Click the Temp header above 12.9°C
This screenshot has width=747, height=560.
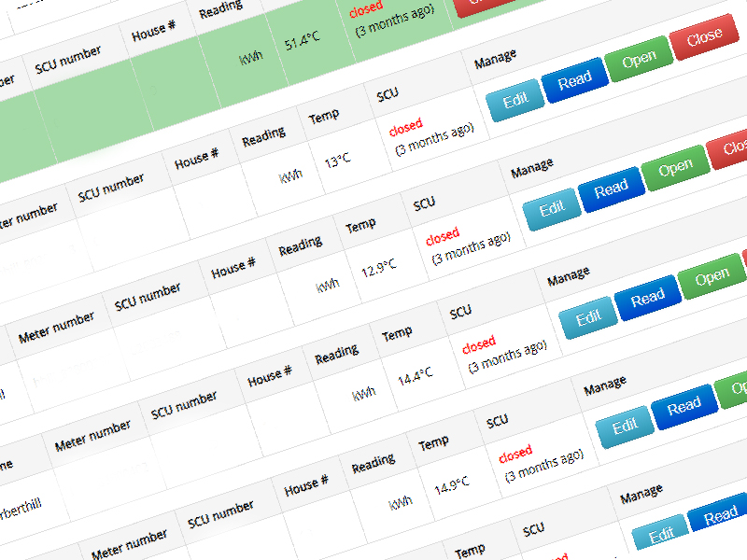[x=360, y=225]
